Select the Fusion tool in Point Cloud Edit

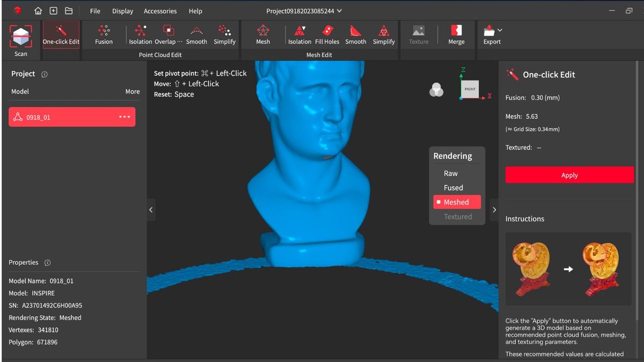[x=104, y=34]
